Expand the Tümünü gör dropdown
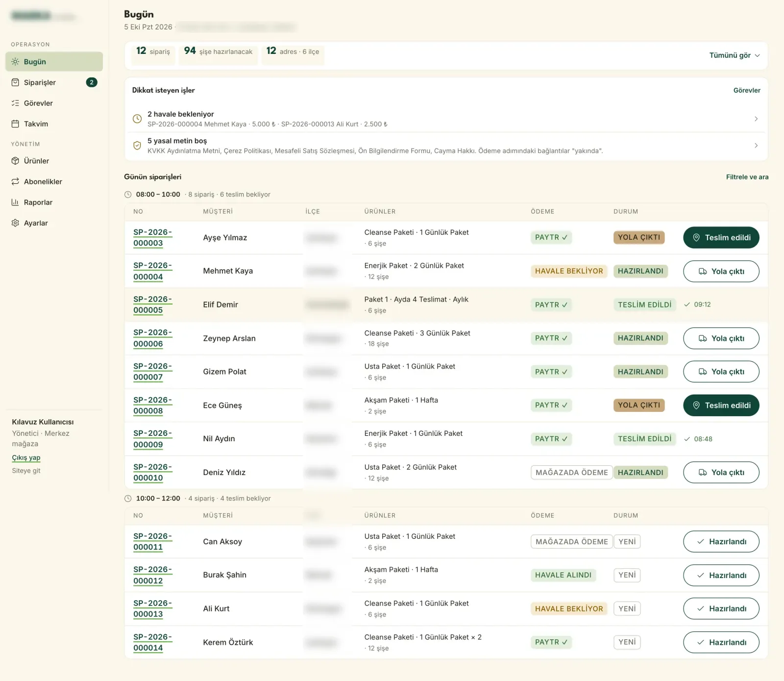Image resolution: width=784 pixels, height=681 pixels. pos(735,55)
